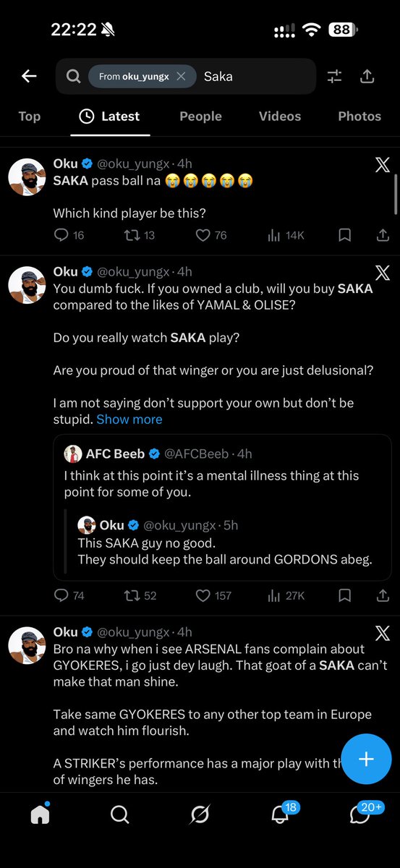Remove the 'From oku_yungx' search filter chip
Image resolution: width=400 pixels, height=868 pixels.
point(181,76)
